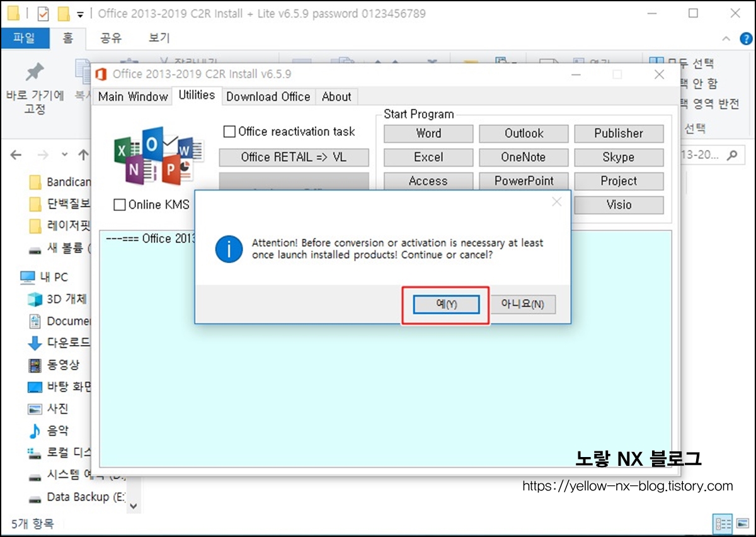The height and width of the screenshot is (537, 756).
Task: Open 동영상 folder in sidebar
Action: tap(54, 365)
